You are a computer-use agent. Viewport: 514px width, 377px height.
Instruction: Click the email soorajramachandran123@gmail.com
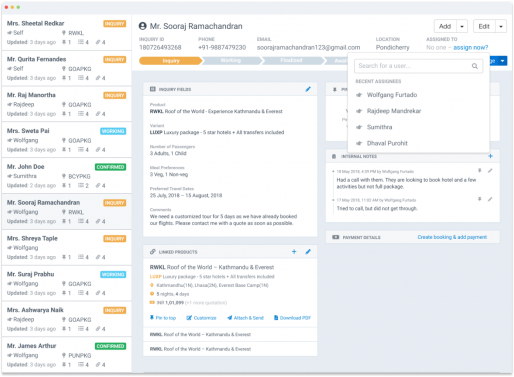[308, 47]
